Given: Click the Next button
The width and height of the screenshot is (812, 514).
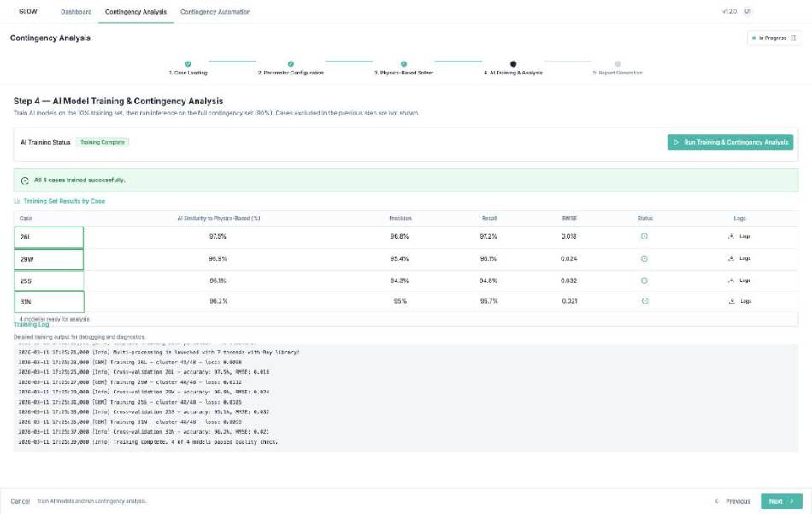Looking at the screenshot, I should 781,501.
